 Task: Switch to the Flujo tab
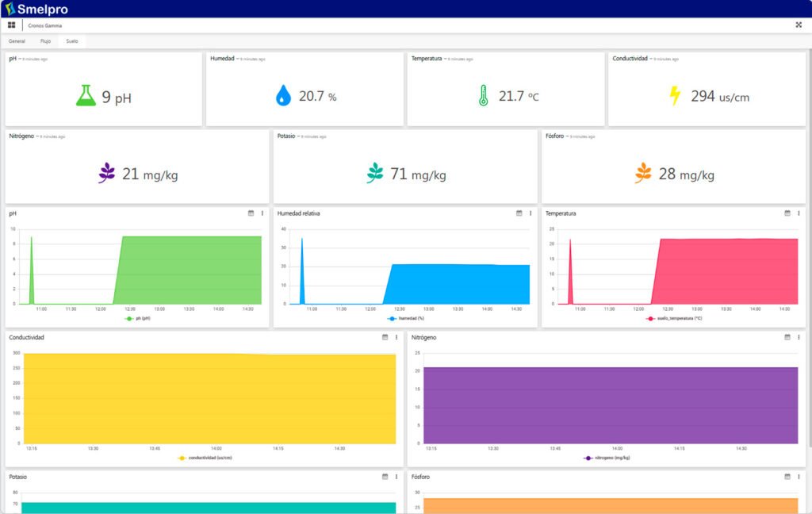pos(45,41)
